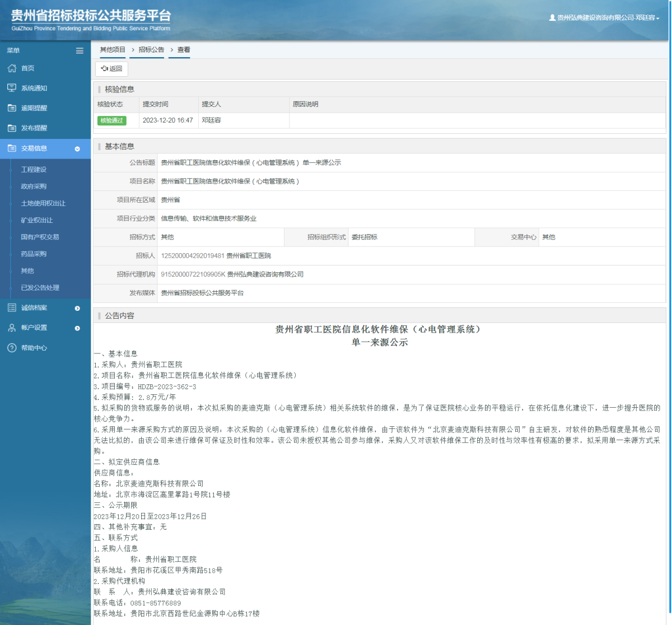Click the user icon for 帐户设置
672x625 pixels.
12,328
